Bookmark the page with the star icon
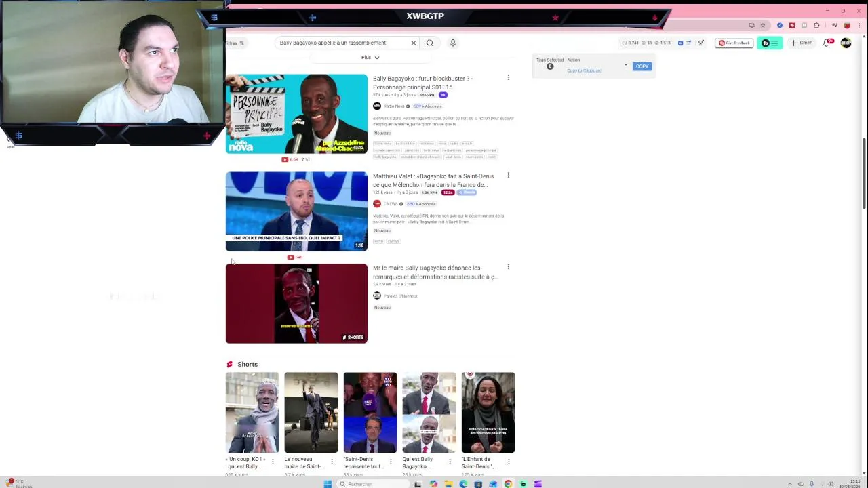 coord(763,25)
